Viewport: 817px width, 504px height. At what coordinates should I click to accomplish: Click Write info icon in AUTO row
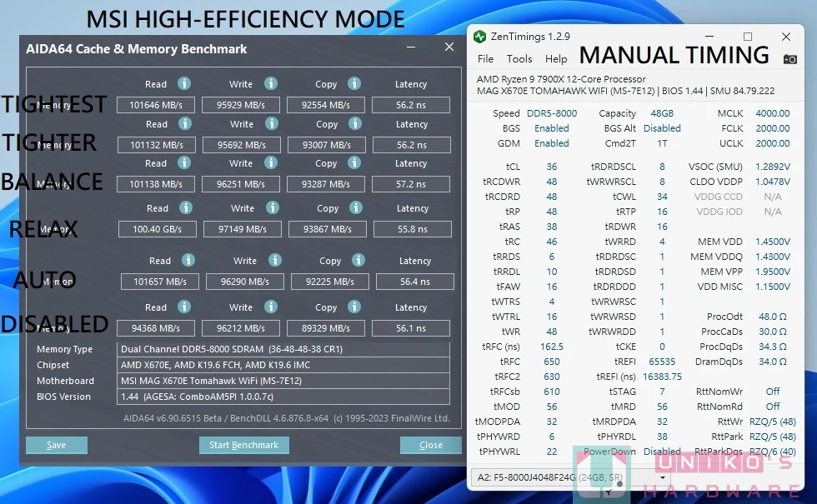pos(274,260)
